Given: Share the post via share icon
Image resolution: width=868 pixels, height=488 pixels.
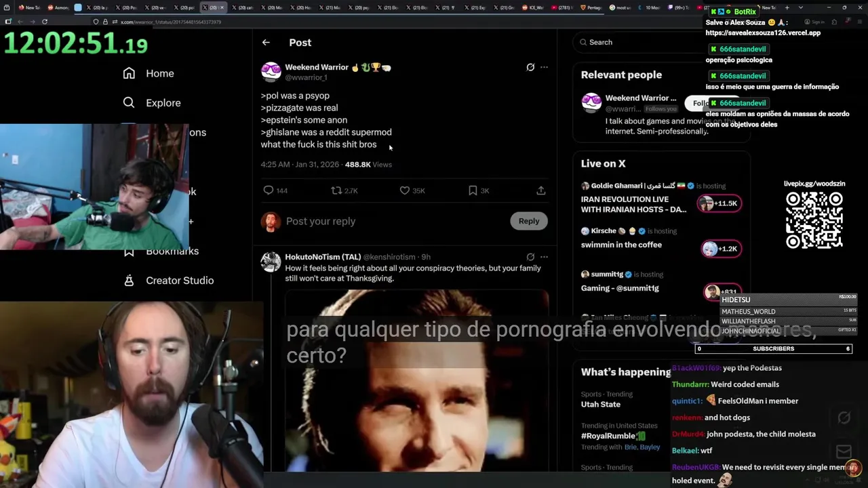Looking at the screenshot, I should [x=541, y=190].
